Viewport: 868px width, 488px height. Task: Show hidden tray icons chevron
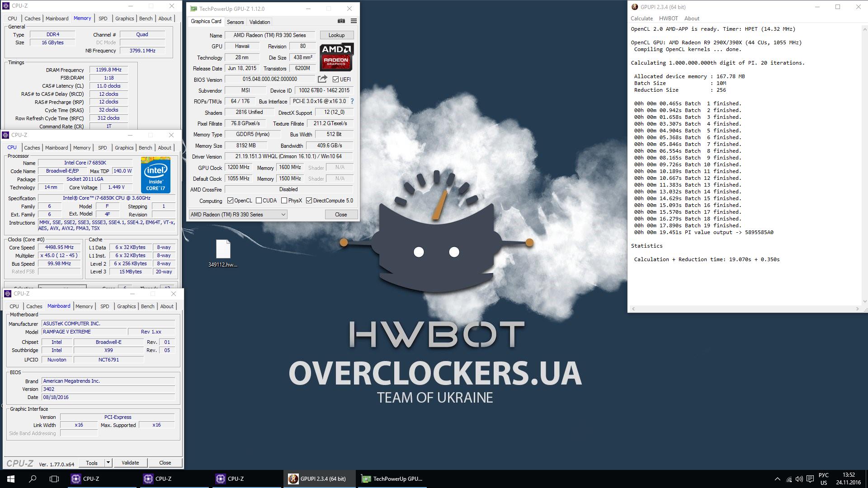(x=778, y=479)
